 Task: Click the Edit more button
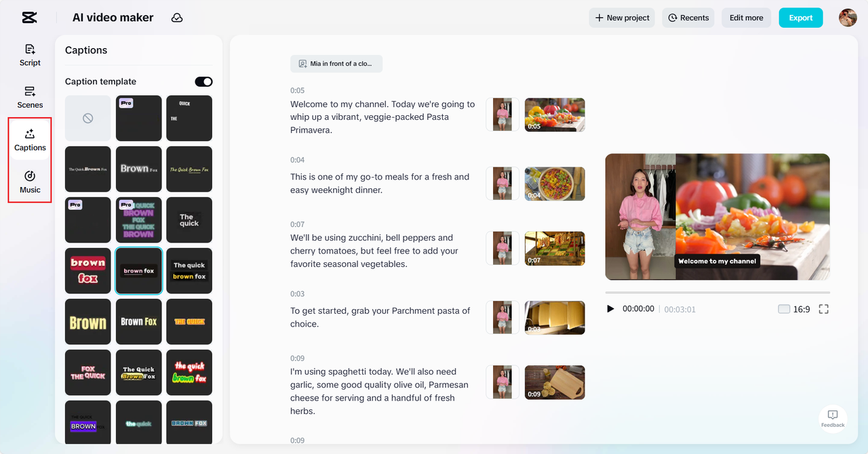tap(747, 18)
